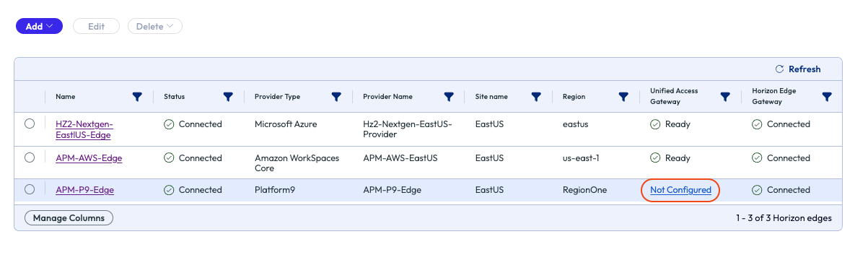The width and height of the screenshot is (868, 268).
Task: Click EastUS site name in Platform9 row
Action: tap(489, 190)
